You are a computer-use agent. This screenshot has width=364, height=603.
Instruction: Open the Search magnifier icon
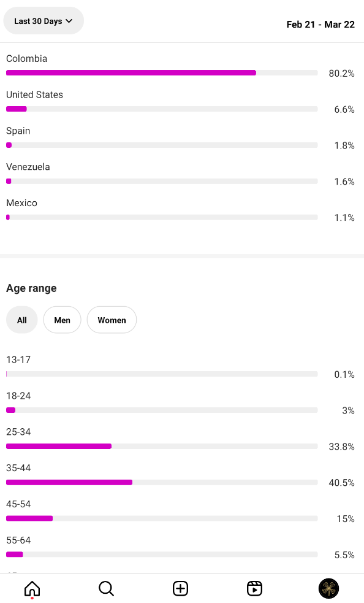tap(106, 588)
